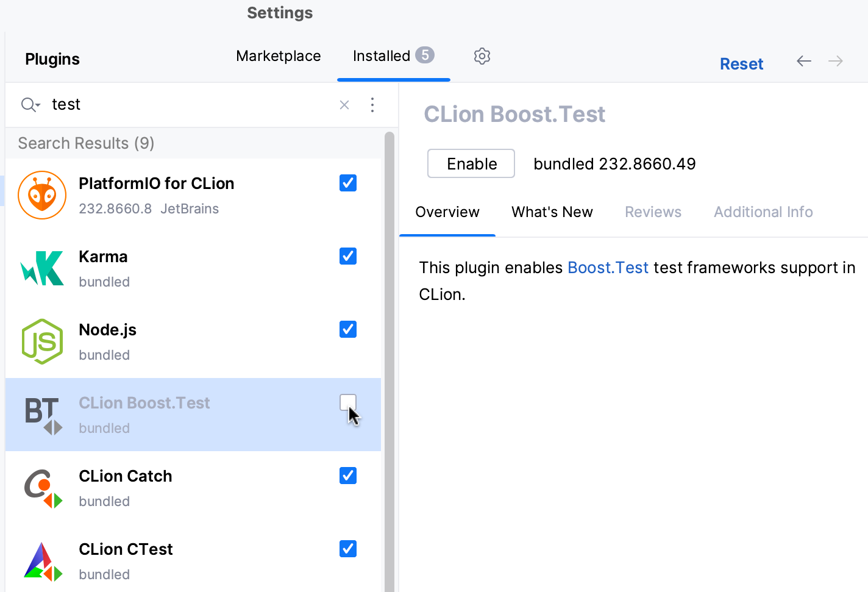Click the CLion CTest plugin icon
This screenshot has height=592, width=868.
[x=43, y=562]
